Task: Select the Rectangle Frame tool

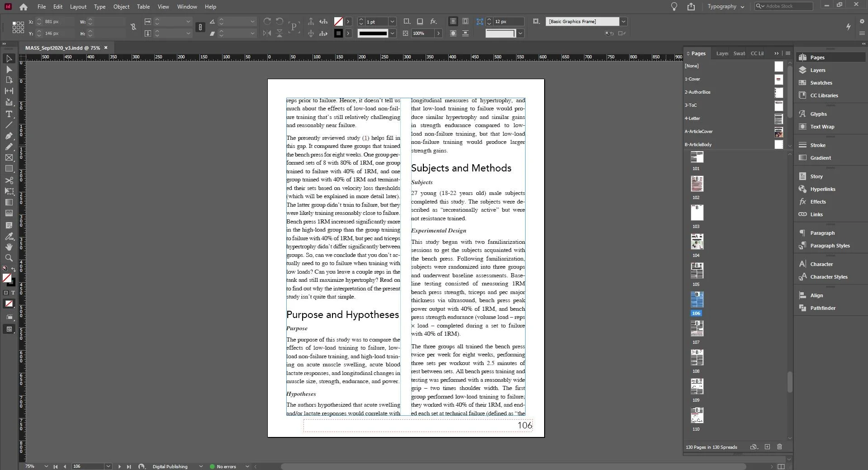Action: 9,157
